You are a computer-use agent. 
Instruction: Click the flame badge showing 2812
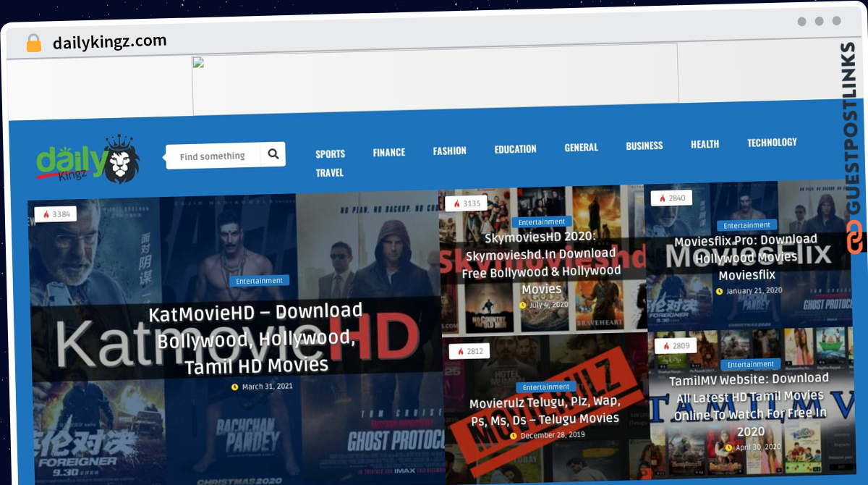469,352
